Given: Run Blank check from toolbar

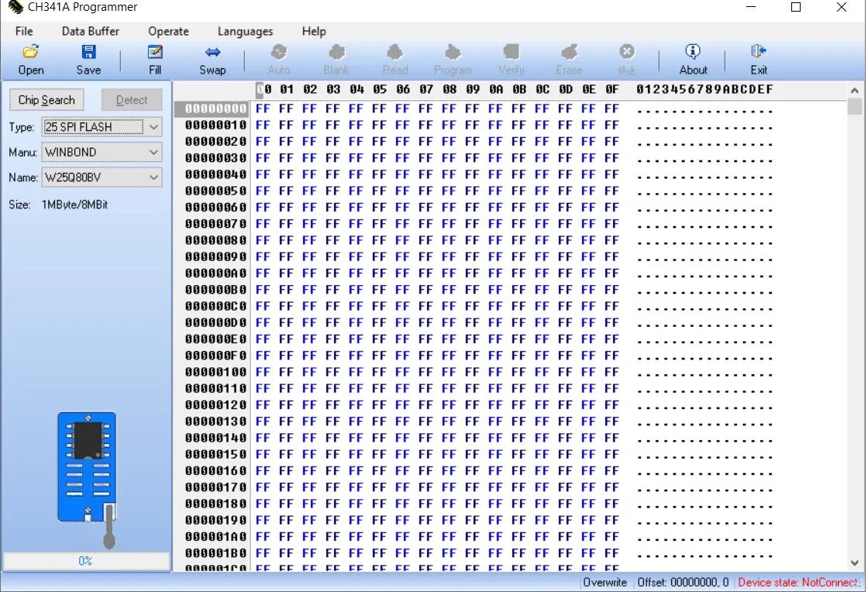Looking at the screenshot, I should 336,60.
